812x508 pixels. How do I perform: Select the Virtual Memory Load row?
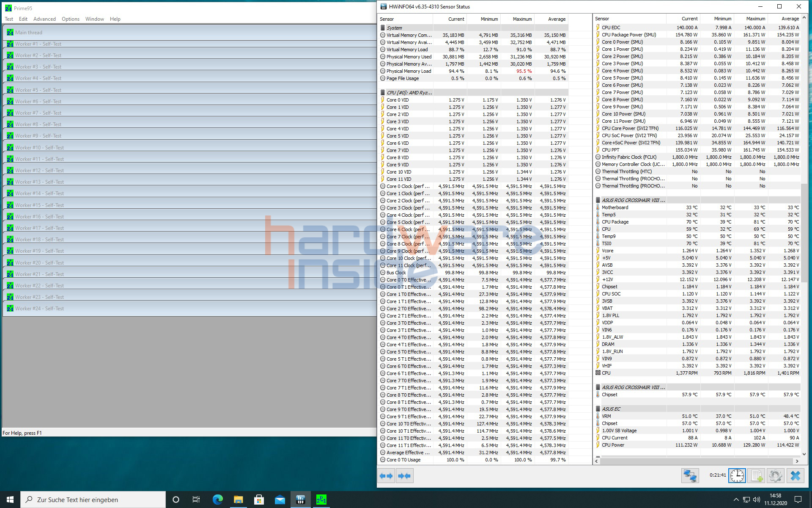(x=473, y=50)
